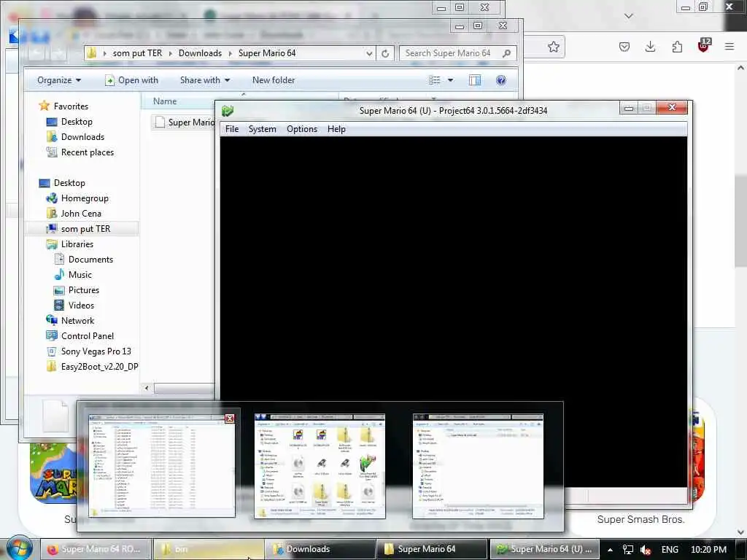Viewport: 747px width, 560px height.
Task: Select the Desktop root tree item
Action: pos(69,183)
